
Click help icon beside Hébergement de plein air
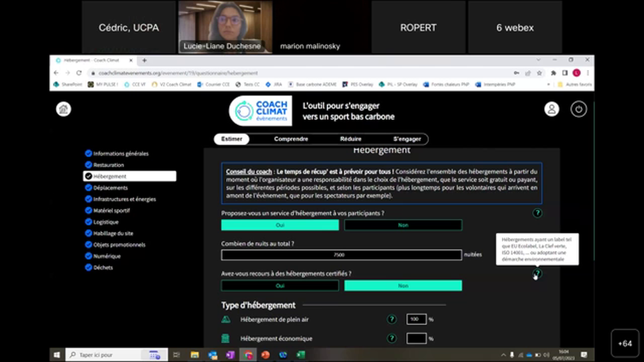click(x=391, y=319)
